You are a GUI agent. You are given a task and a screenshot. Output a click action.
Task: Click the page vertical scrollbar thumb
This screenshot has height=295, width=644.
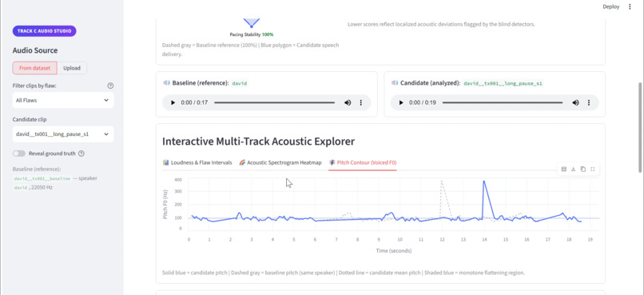click(641, 127)
